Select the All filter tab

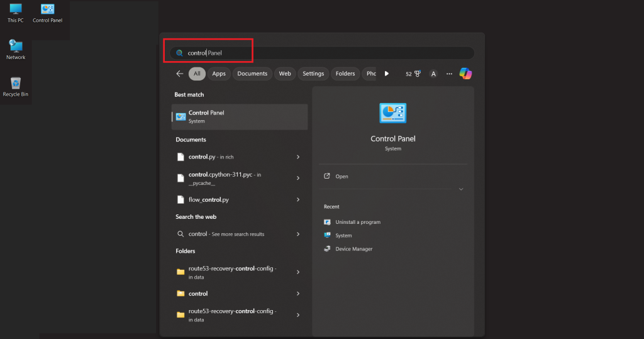[x=197, y=74]
